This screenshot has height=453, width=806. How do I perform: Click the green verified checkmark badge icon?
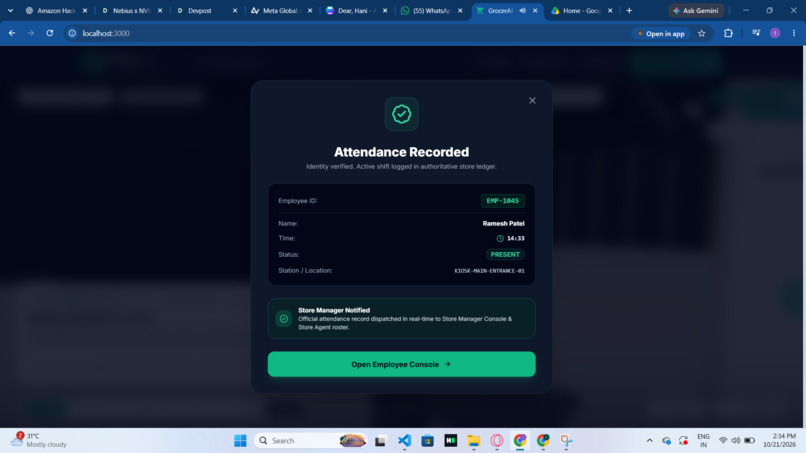pyautogui.click(x=401, y=114)
